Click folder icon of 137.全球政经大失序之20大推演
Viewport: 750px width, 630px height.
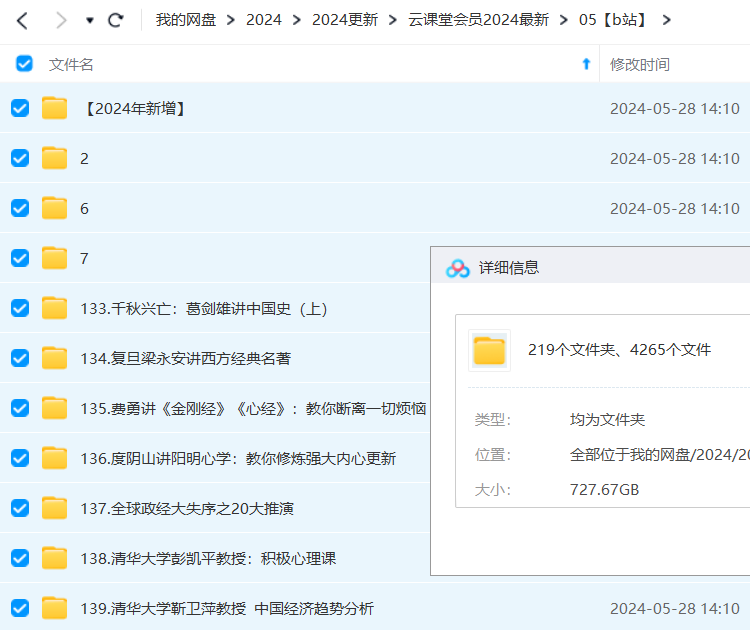click(54, 508)
